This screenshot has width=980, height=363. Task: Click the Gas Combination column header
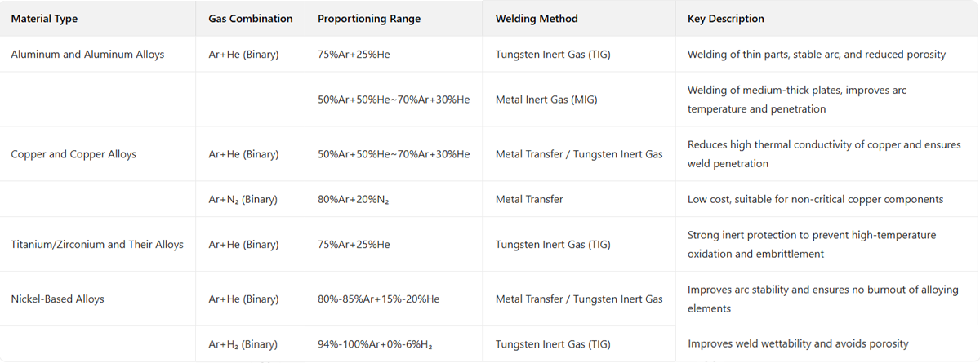250,19
